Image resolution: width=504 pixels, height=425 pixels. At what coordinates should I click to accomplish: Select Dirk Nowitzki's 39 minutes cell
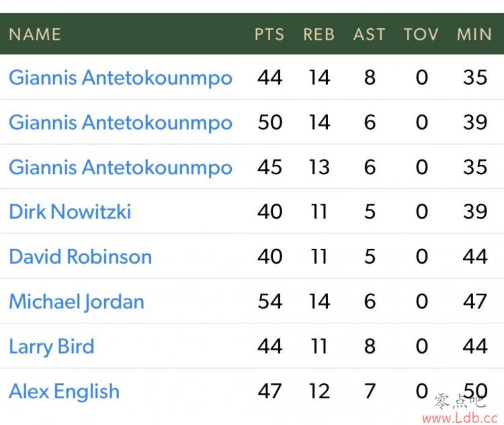pyautogui.click(x=475, y=212)
